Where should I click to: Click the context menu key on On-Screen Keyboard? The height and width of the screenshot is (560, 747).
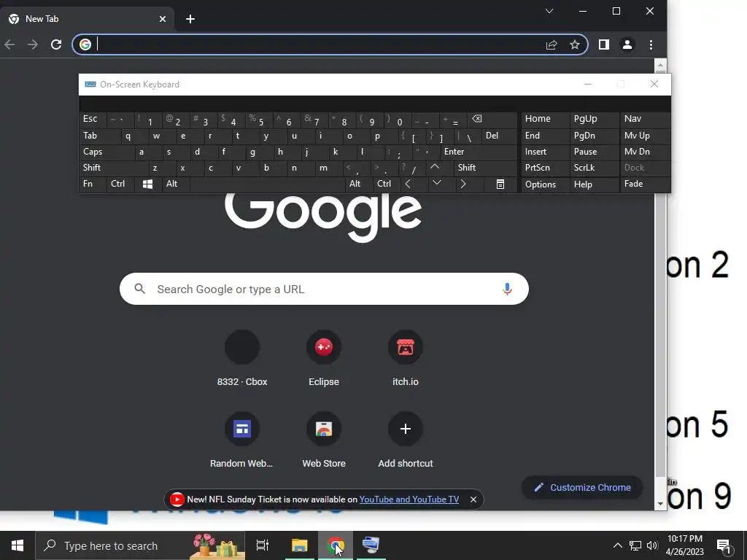(500, 184)
